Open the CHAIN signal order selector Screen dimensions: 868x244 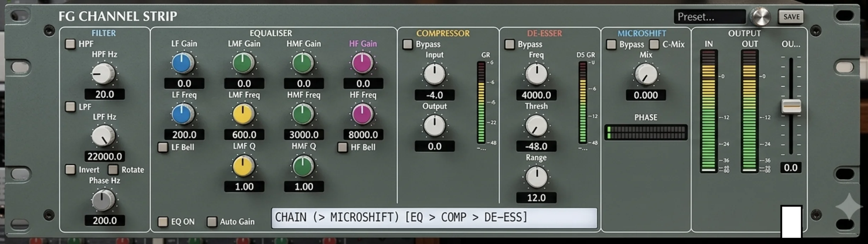434,217
